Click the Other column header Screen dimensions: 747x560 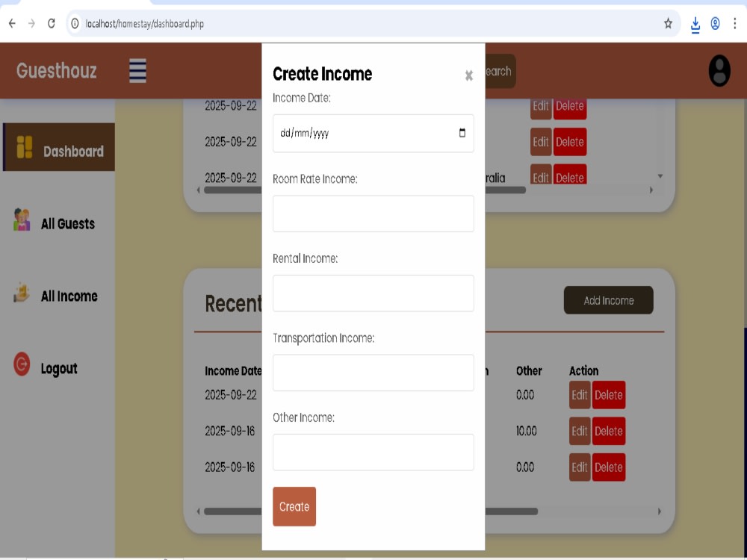[x=529, y=371]
